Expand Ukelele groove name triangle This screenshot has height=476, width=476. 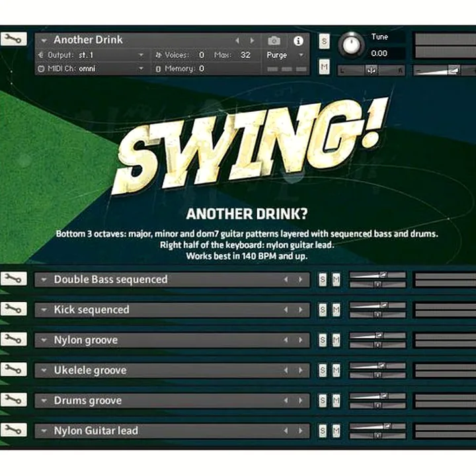point(44,370)
